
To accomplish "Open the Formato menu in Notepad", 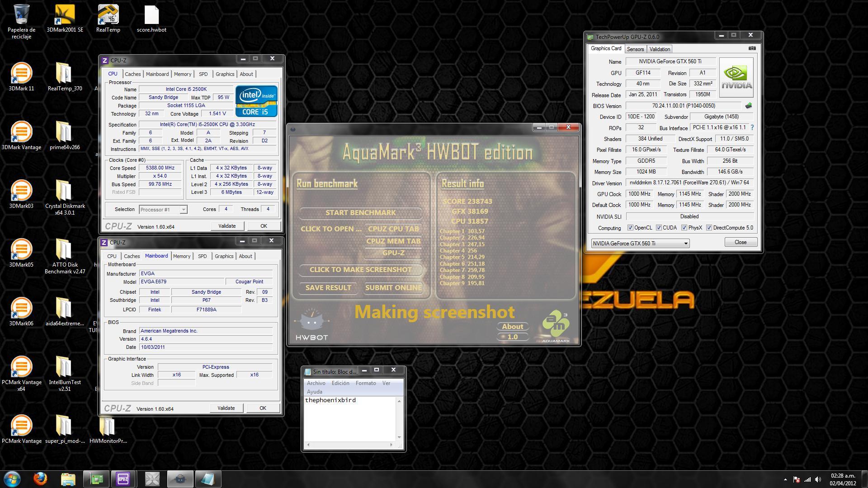I will coord(366,383).
